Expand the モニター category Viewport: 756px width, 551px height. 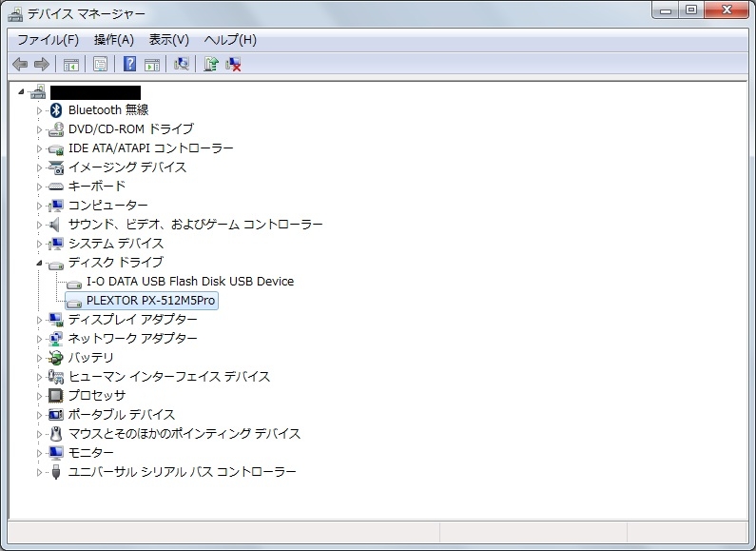(40, 453)
